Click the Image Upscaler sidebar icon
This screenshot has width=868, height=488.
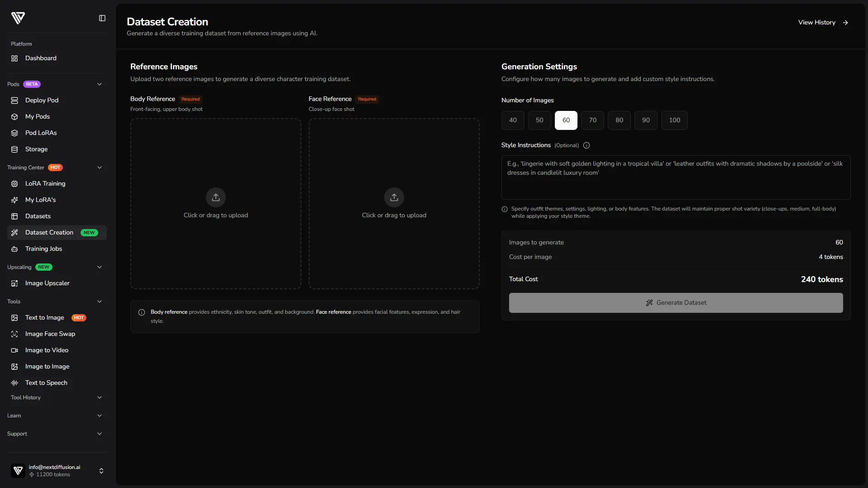point(14,283)
